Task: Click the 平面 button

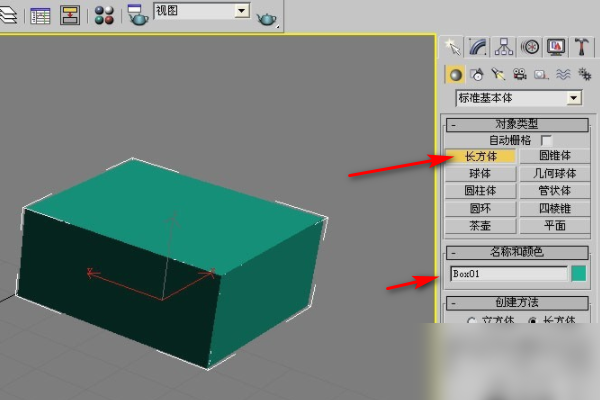Action: pos(555,225)
